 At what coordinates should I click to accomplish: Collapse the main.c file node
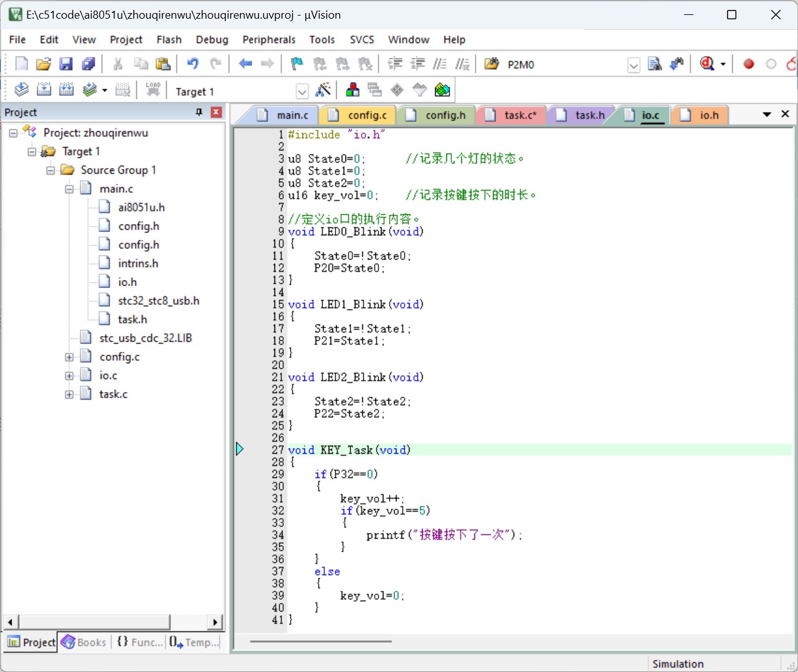pyautogui.click(x=69, y=189)
